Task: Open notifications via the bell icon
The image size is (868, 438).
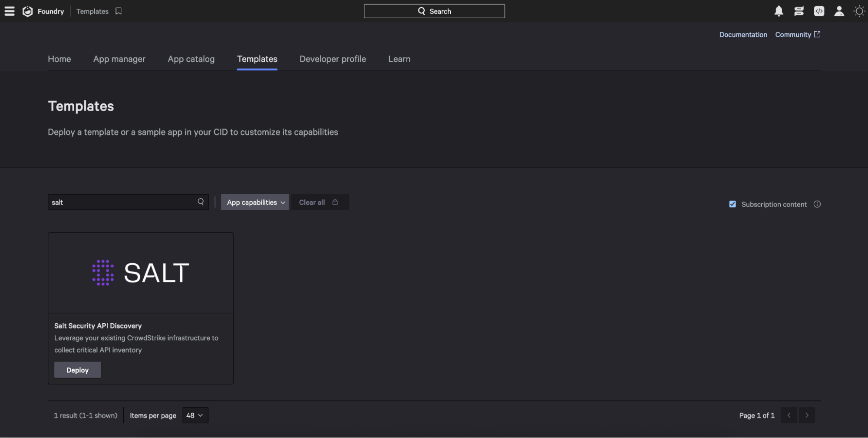Action: pyautogui.click(x=778, y=11)
